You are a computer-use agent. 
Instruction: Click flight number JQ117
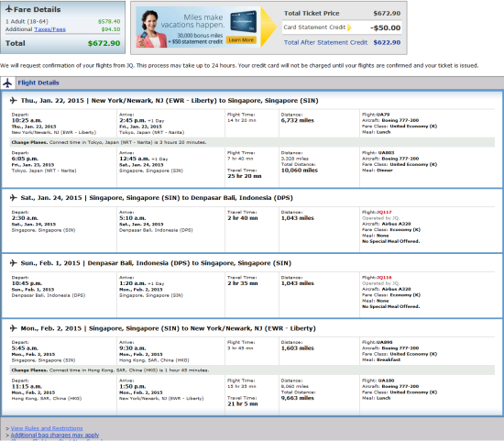[x=384, y=212]
